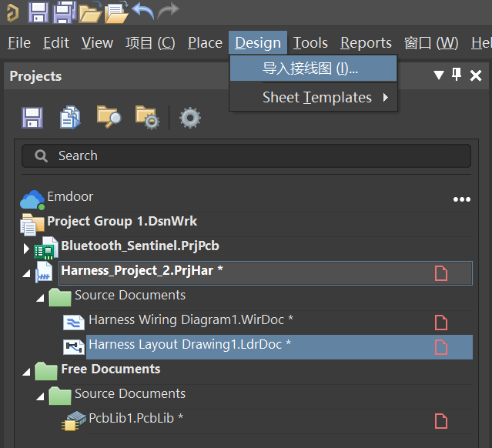Click the Save button in the Projects panel toolbar
This screenshot has width=492, height=448.
tap(32, 117)
